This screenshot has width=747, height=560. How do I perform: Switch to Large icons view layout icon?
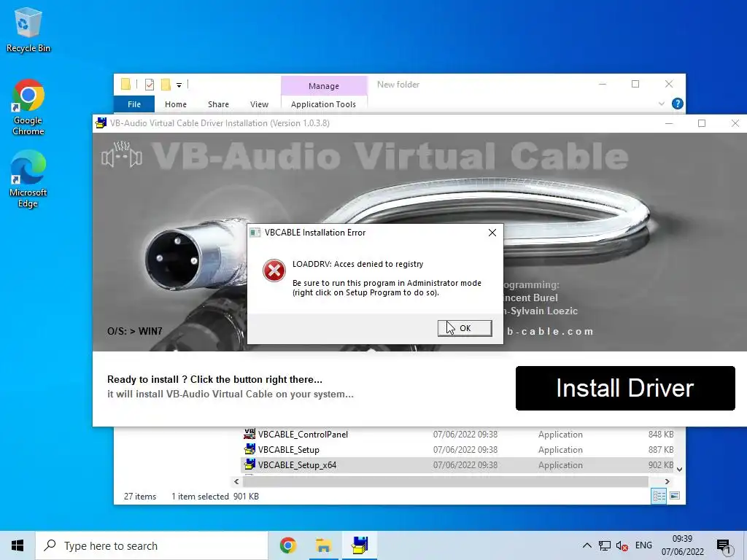675,496
